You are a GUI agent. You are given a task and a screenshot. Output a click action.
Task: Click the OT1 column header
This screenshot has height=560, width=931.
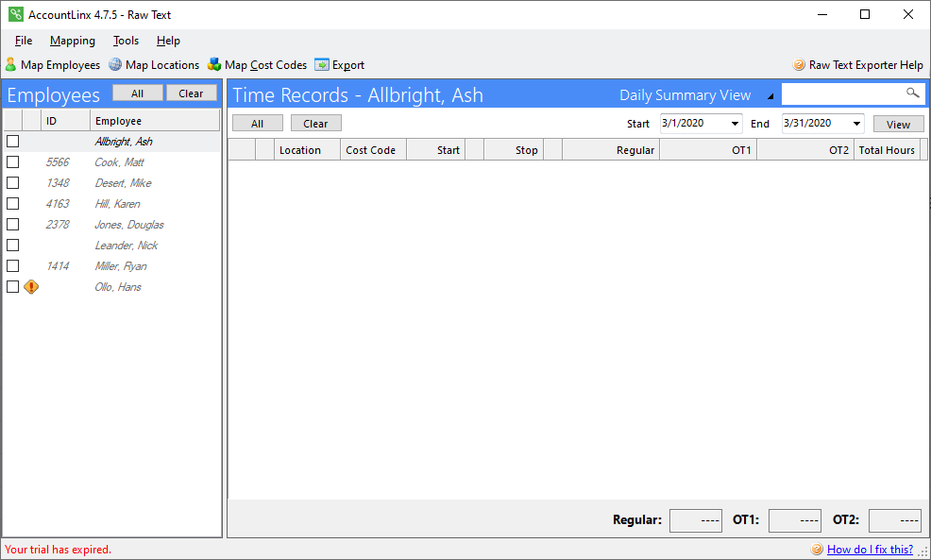[708, 150]
